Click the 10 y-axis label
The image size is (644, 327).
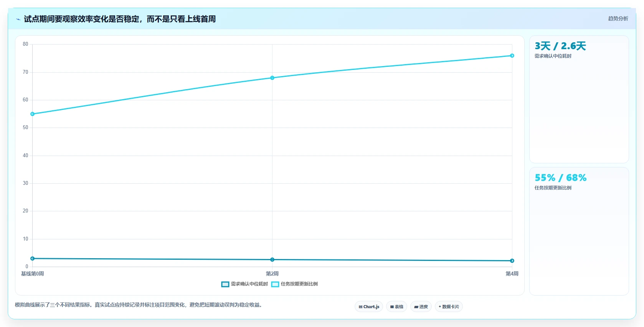point(25,239)
